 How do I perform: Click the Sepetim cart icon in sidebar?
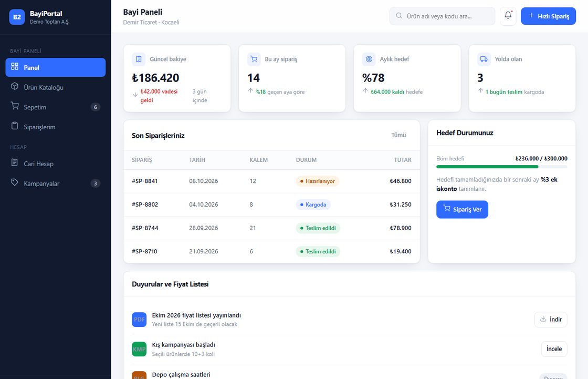pyautogui.click(x=15, y=106)
